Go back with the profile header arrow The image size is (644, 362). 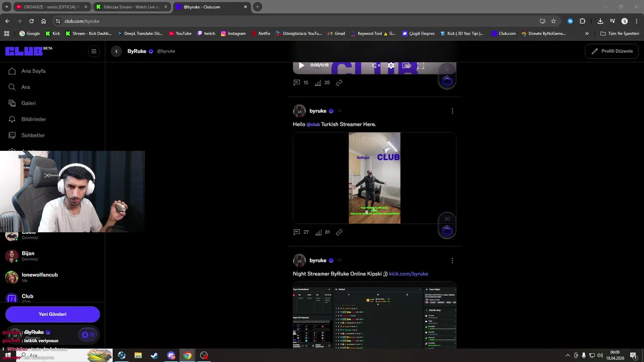click(x=116, y=51)
